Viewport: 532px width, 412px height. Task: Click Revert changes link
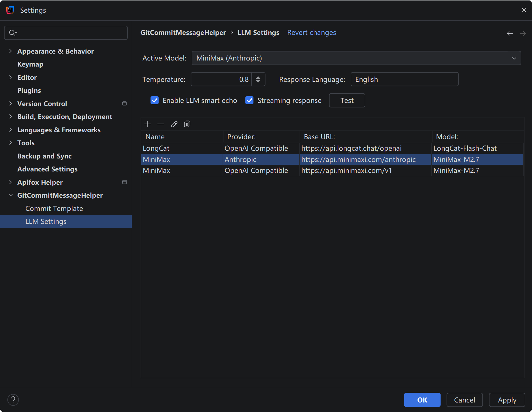click(311, 33)
